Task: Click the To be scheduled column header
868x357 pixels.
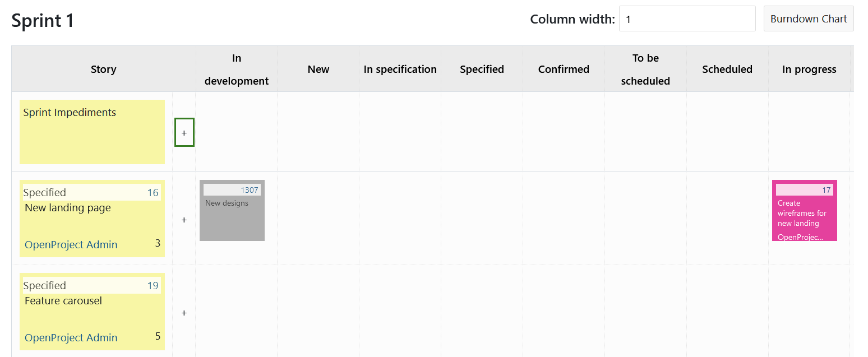Action: point(645,69)
